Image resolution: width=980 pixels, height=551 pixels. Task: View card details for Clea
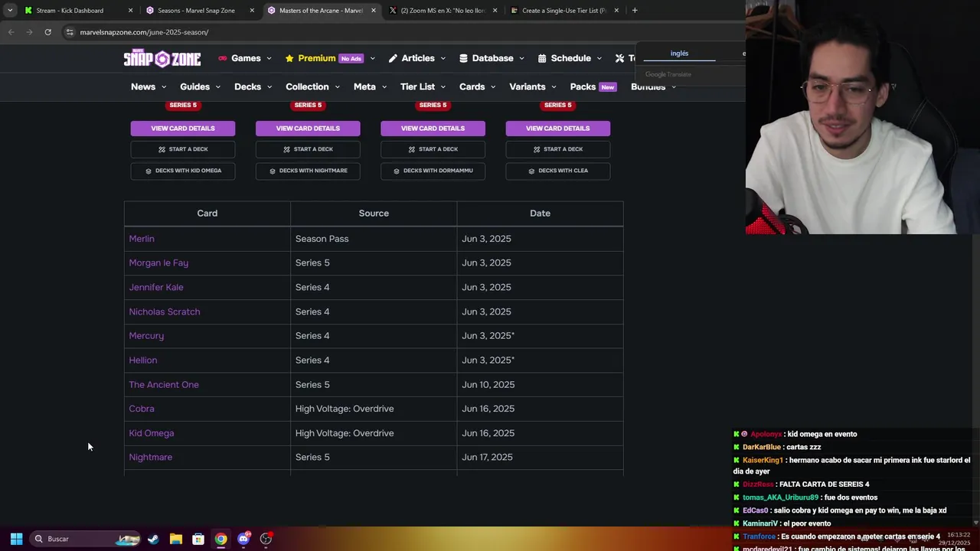[x=557, y=128]
